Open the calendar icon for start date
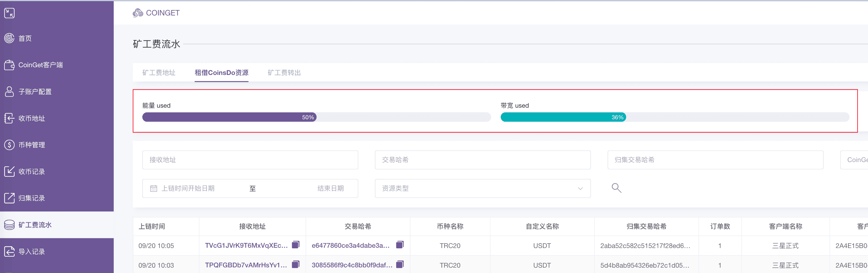The width and height of the screenshot is (868, 273). point(154,189)
